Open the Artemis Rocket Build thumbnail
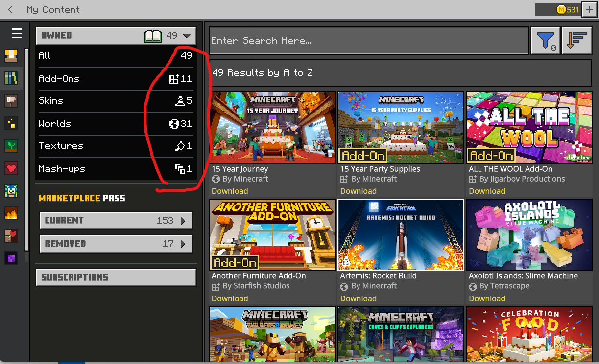This screenshot has height=364, width=599. point(401,235)
